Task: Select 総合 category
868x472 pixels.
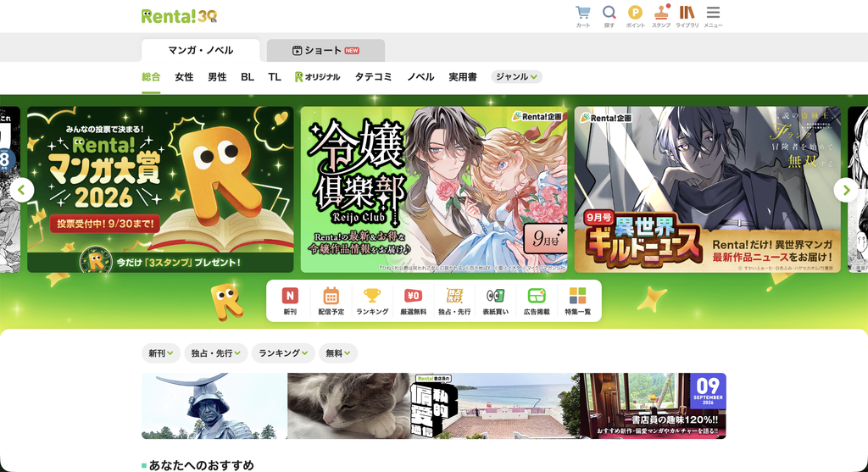Action: [x=151, y=77]
